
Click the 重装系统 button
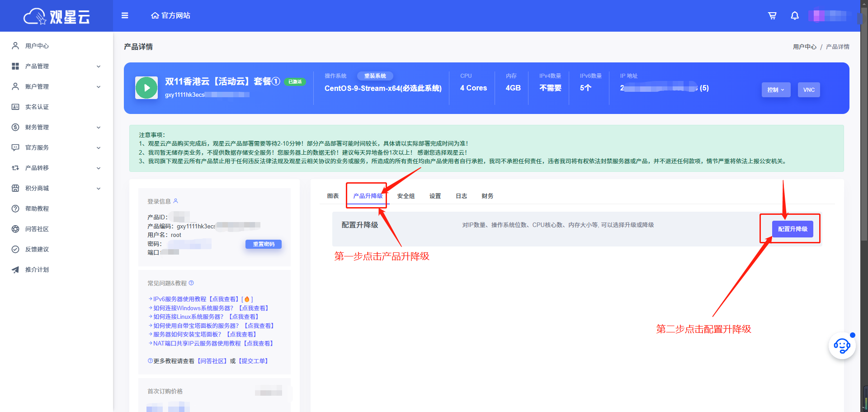[x=375, y=76]
